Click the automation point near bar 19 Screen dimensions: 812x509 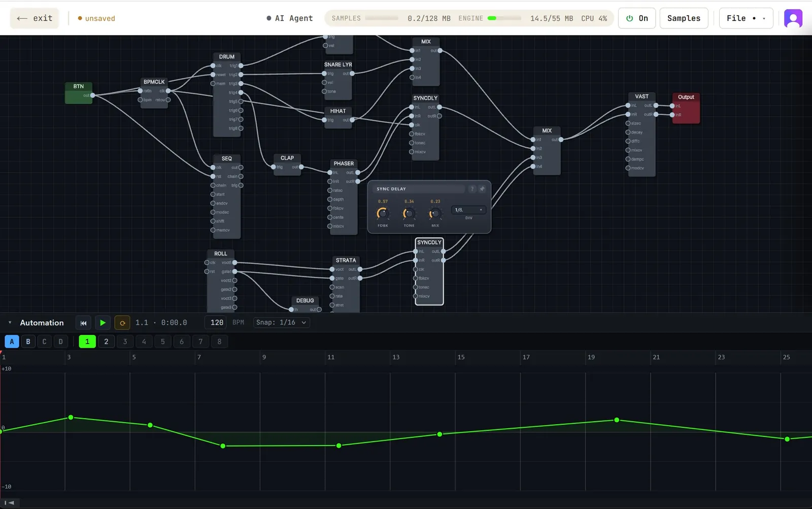click(x=617, y=420)
